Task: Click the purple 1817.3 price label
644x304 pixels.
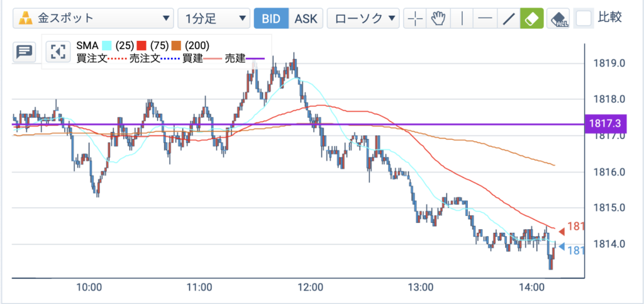Action: point(606,123)
